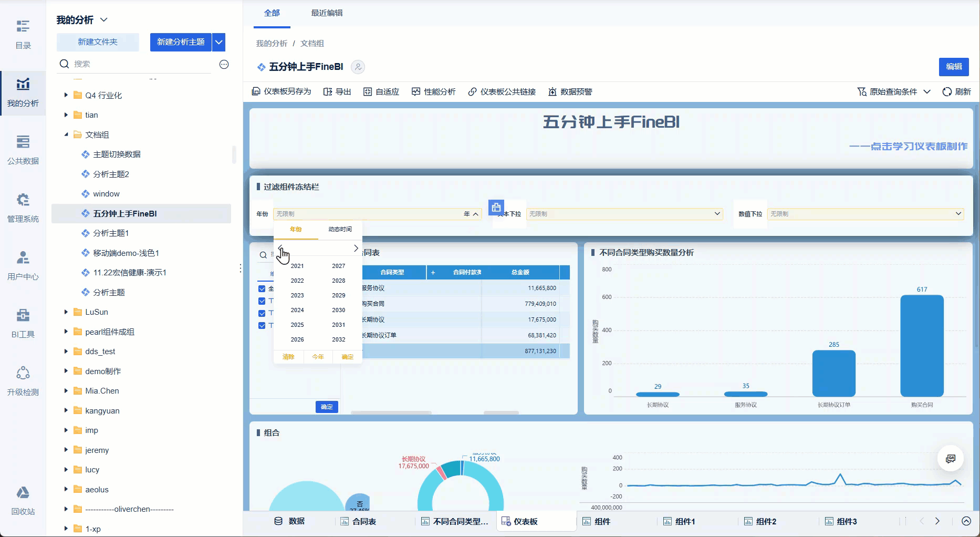Click 刷新 to refresh the dashboard
Image resolution: width=980 pixels, height=537 pixels.
(x=957, y=91)
